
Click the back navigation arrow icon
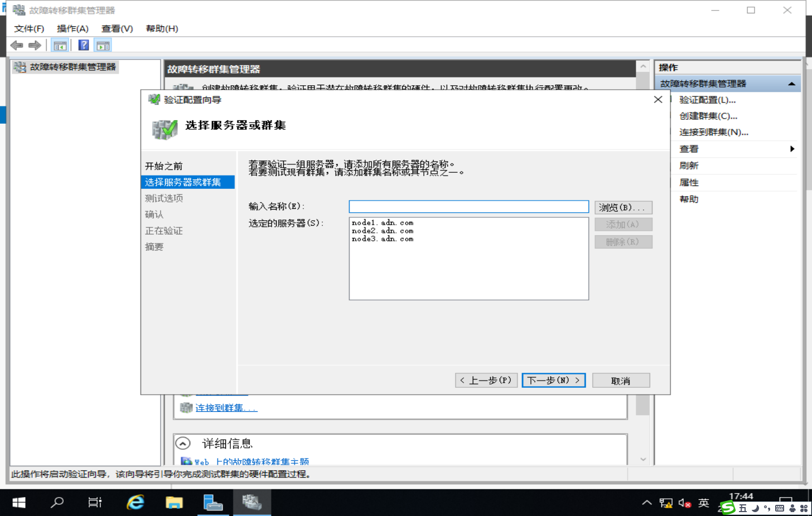coord(16,45)
